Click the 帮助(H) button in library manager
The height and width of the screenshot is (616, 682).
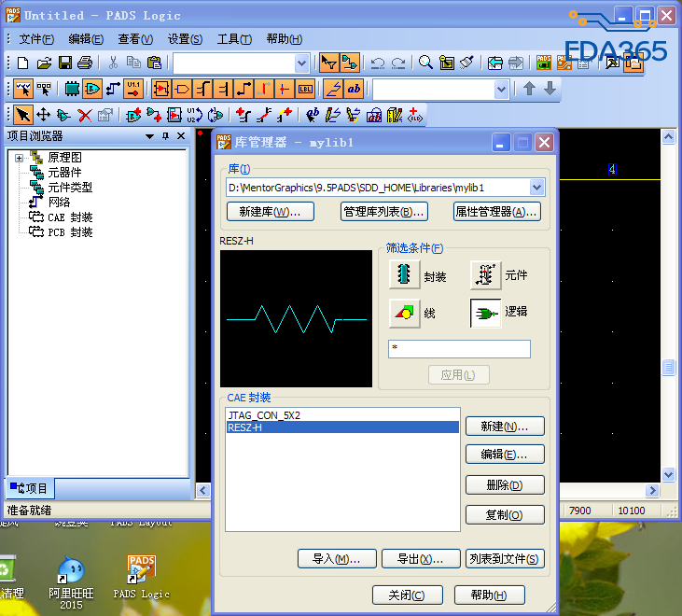click(490, 595)
